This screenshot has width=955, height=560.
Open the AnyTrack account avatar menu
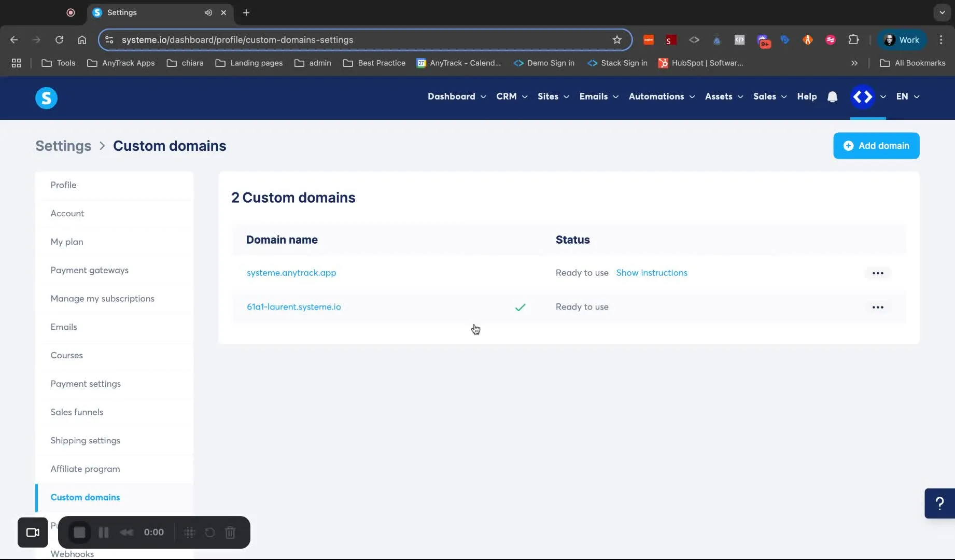863,96
